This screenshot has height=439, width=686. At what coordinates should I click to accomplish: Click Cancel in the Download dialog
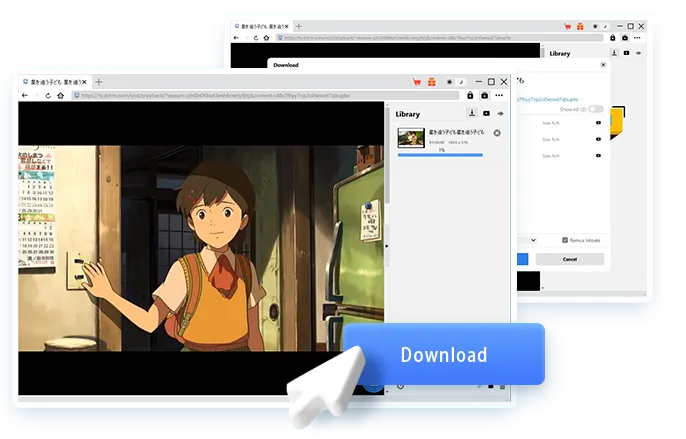tap(570, 259)
